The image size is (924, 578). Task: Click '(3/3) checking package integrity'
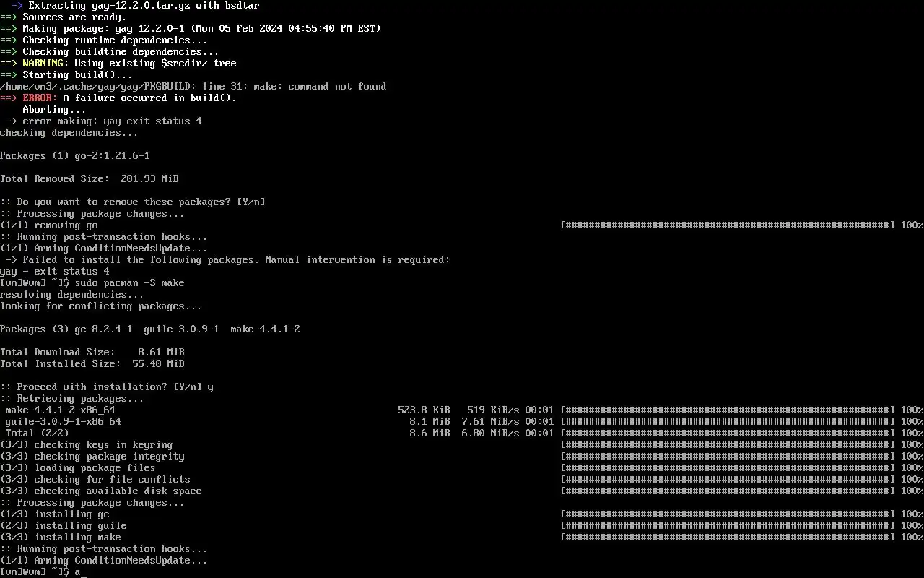92,456
